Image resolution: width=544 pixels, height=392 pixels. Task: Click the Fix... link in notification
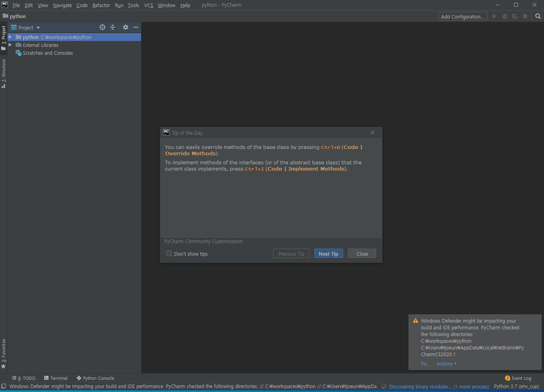(425, 364)
